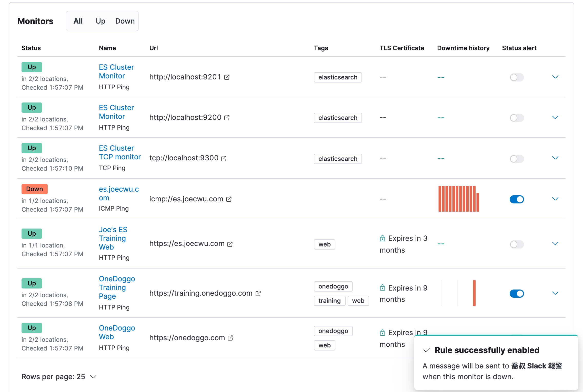The width and height of the screenshot is (583, 392).
Task: Open external link icon for tcp://localhost:9300
Action: pos(224,159)
